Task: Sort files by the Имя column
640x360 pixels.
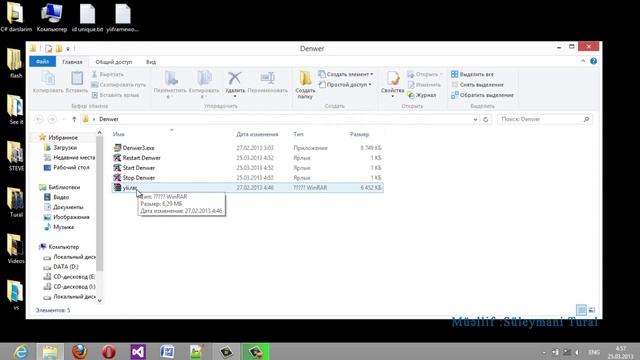Action: tap(119, 134)
